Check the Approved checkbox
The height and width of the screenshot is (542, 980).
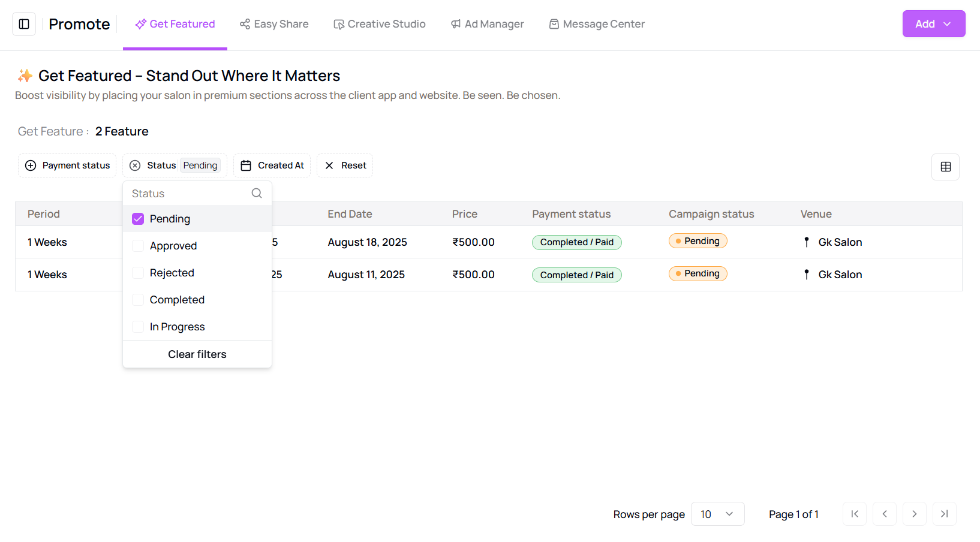coord(138,246)
